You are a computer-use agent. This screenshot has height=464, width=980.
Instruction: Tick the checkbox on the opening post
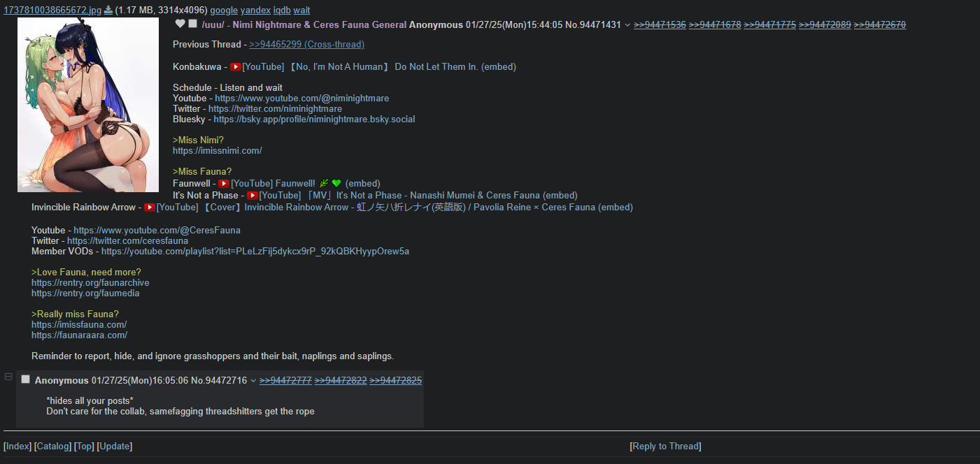192,24
